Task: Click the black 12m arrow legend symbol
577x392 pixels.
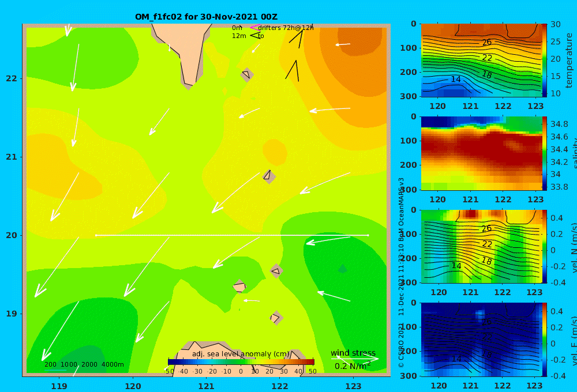Action: click(x=254, y=36)
